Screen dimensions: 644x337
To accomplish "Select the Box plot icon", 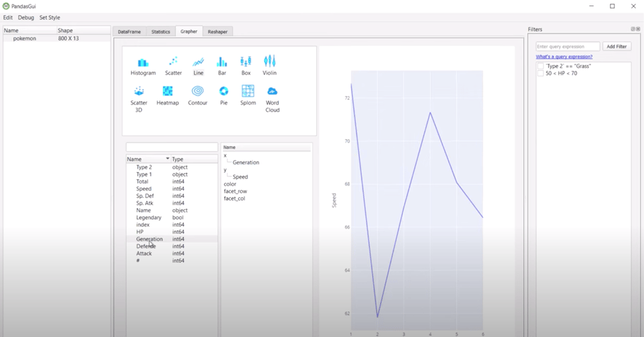I will [246, 63].
